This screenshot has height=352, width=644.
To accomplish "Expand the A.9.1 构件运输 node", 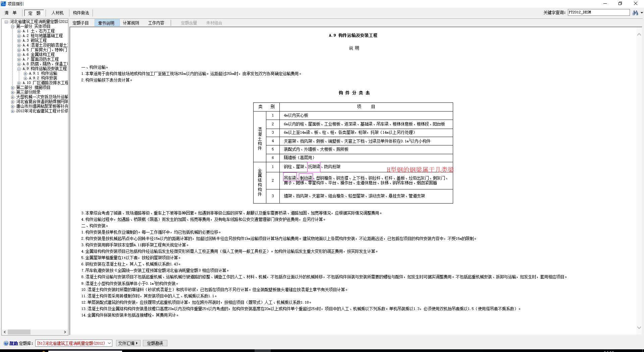I will pos(25,74).
